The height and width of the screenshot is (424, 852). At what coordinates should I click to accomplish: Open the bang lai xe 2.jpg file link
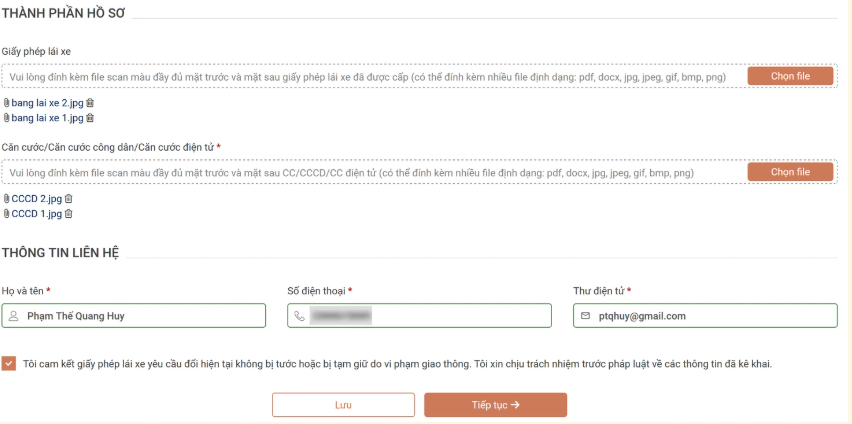pyautogui.click(x=47, y=103)
